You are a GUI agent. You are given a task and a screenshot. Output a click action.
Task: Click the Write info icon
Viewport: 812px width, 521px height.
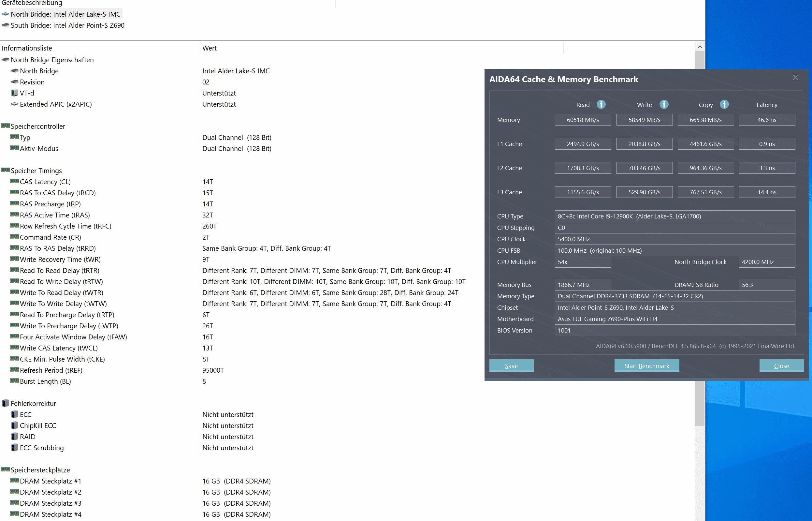point(664,105)
